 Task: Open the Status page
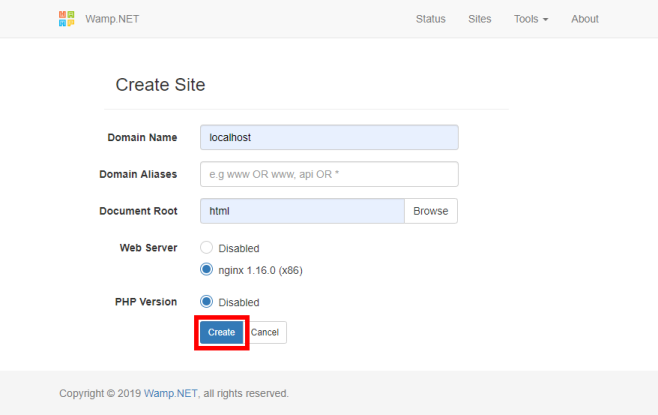[x=430, y=19]
